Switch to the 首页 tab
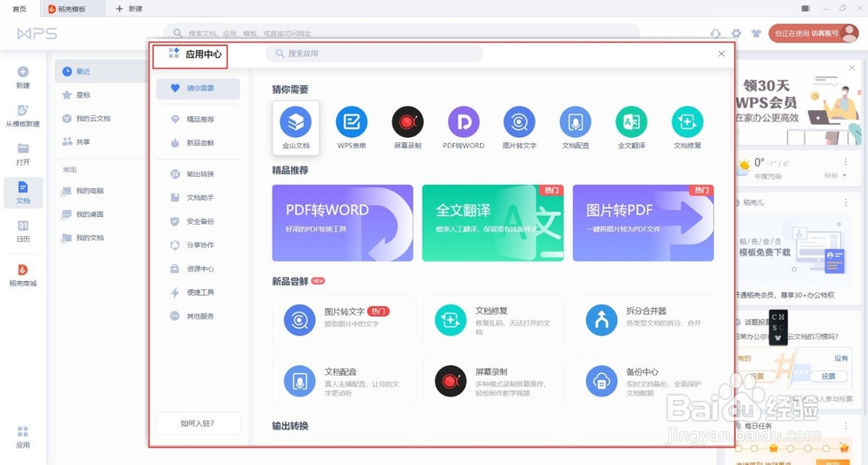Screen dimensions: 868x465 tap(19, 9)
